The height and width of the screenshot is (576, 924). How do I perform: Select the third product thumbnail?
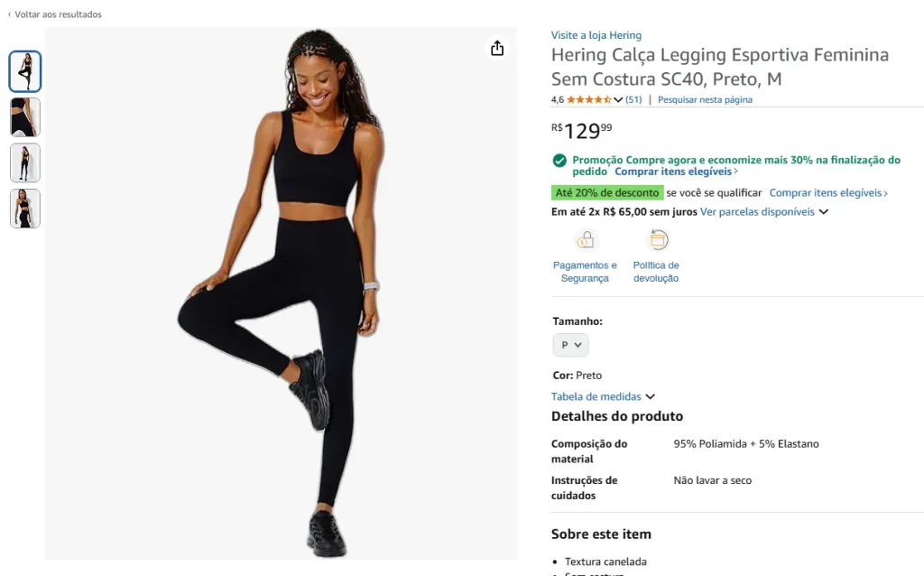click(25, 163)
